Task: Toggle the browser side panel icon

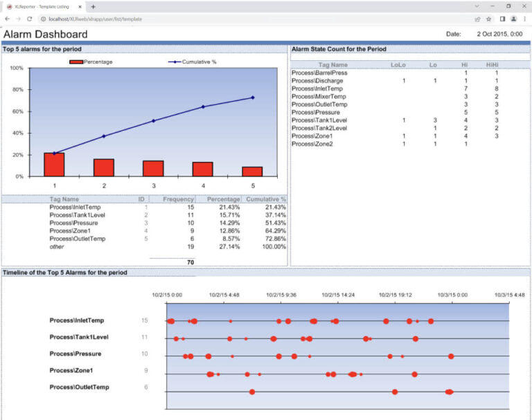Action: tap(502, 19)
